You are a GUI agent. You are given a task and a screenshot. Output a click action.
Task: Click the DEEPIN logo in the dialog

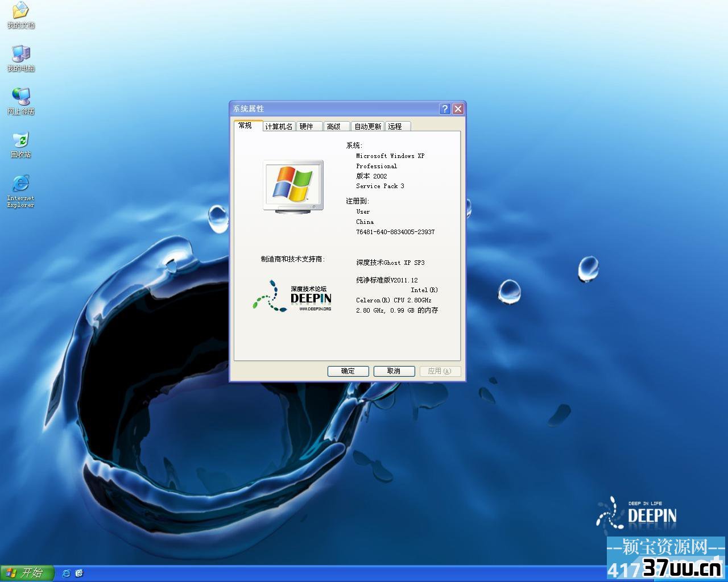(x=292, y=296)
